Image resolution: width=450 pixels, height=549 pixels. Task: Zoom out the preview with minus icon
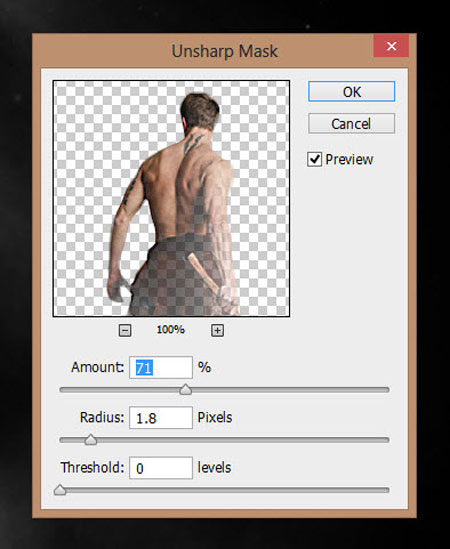125,330
